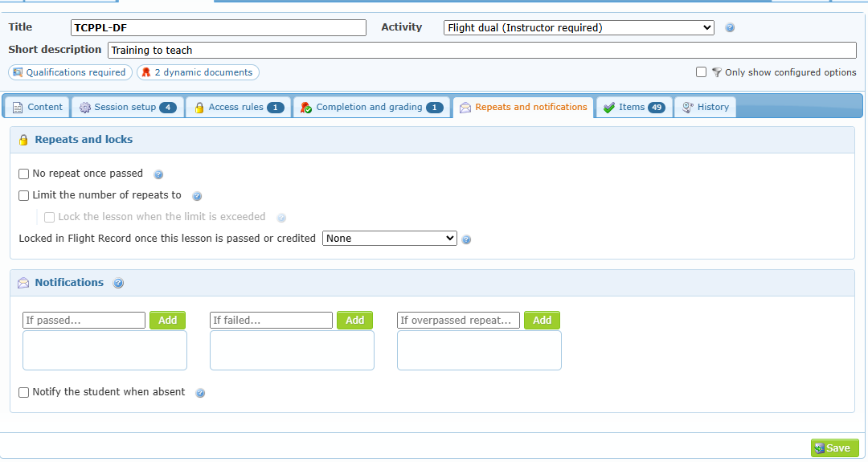This screenshot has height=462, width=868.
Task: Click the padlock icon in Repeats and locks header
Action: (23, 140)
